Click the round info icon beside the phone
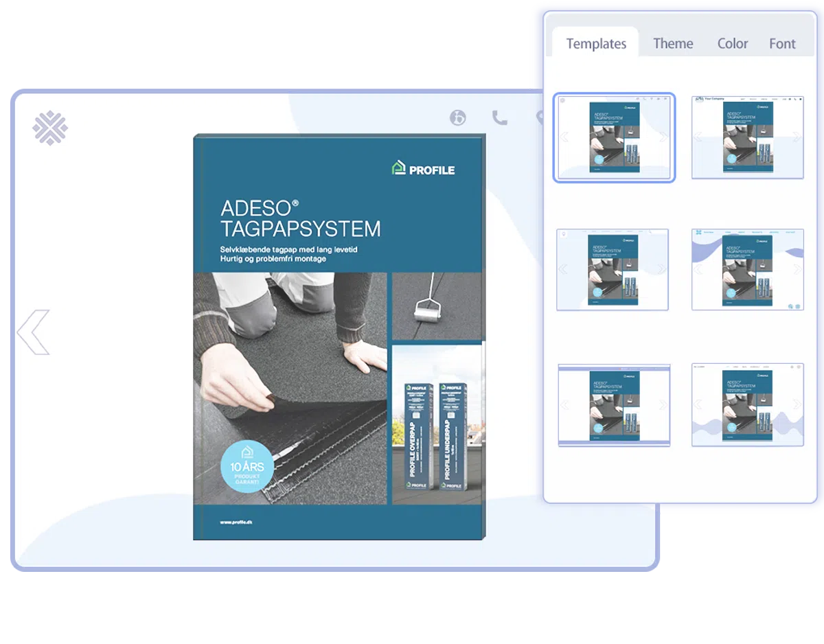This screenshot has width=824, height=644. pos(458,117)
